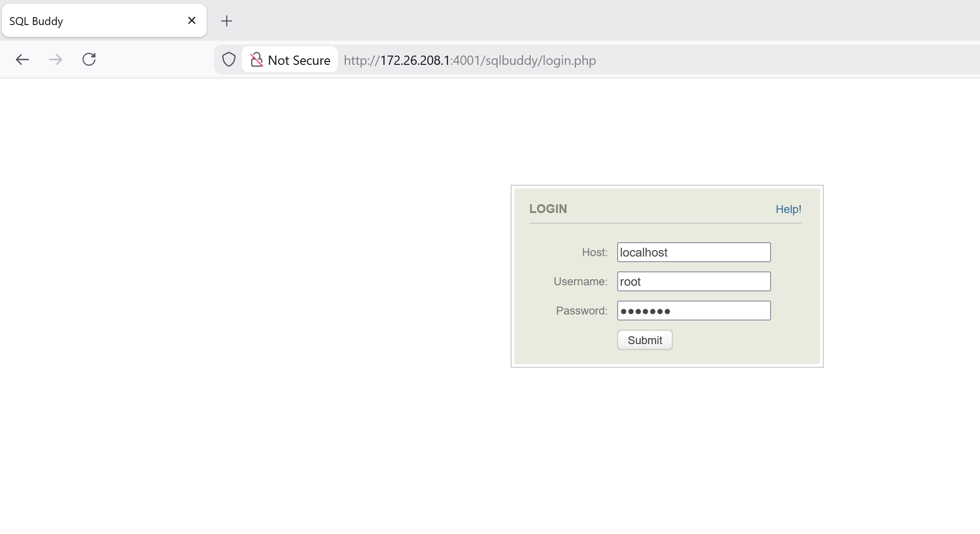Image resolution: width=980 pixels, height=534 pixels.
Task: Select the LOGIN panel heading
Action: pyautogui.click(x=548, y=209)
